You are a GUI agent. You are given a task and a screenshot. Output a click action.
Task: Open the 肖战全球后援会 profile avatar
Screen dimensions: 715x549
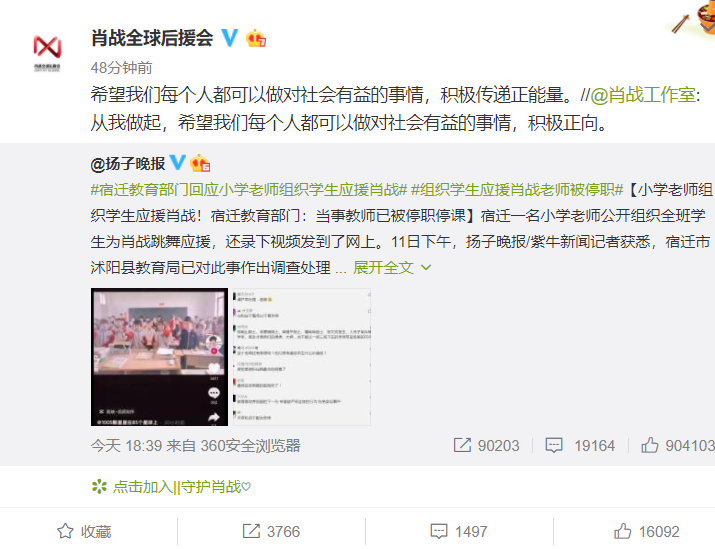click(47, 53)
